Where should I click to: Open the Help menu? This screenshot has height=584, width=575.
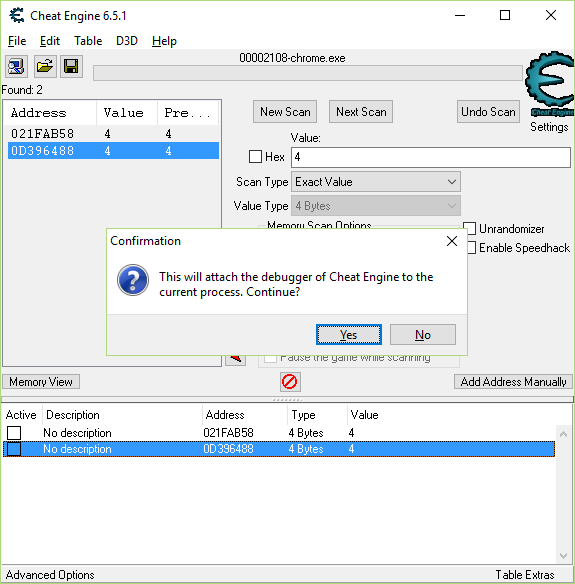164,41
